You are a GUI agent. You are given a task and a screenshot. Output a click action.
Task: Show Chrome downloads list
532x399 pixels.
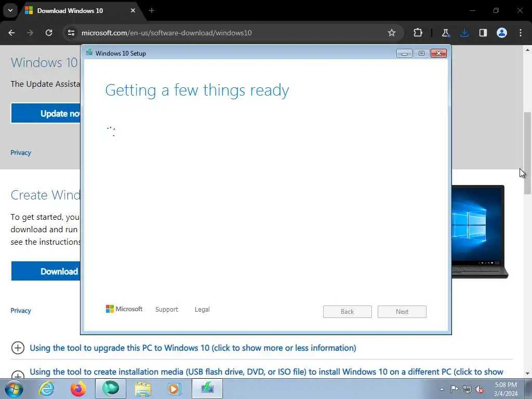tap(464, 33)
